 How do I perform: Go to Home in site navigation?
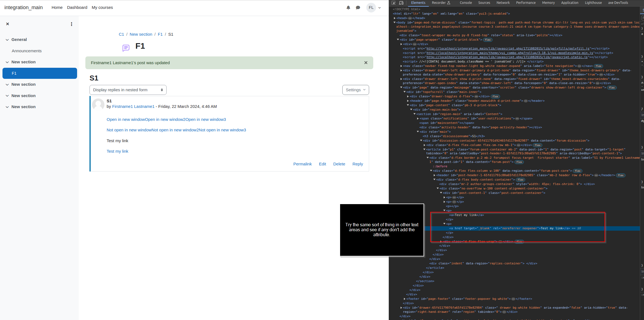(57, 7)
